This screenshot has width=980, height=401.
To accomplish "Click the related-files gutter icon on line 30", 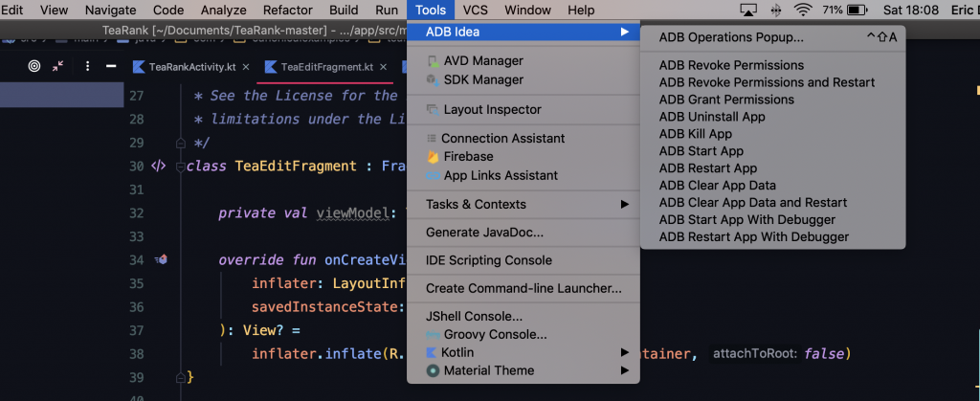I will pyautogui.click(x=159, y=166).
